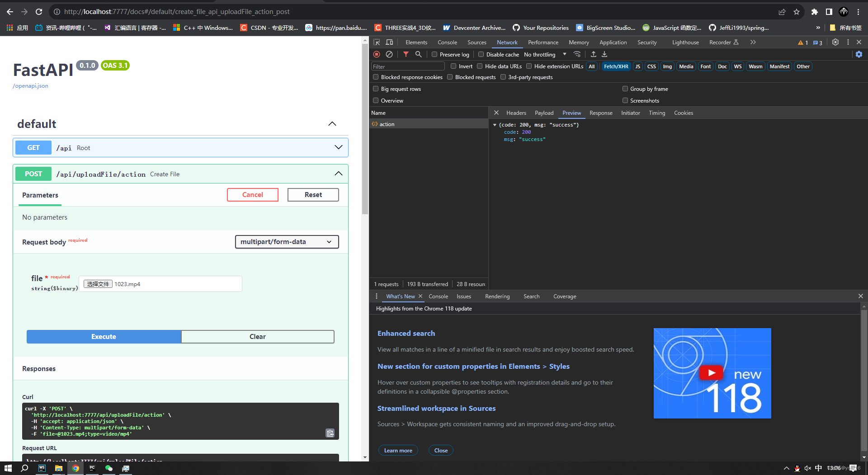Collapse the default section chevron
The height and width of the screenshot is (475, 868).
point(332,124)
